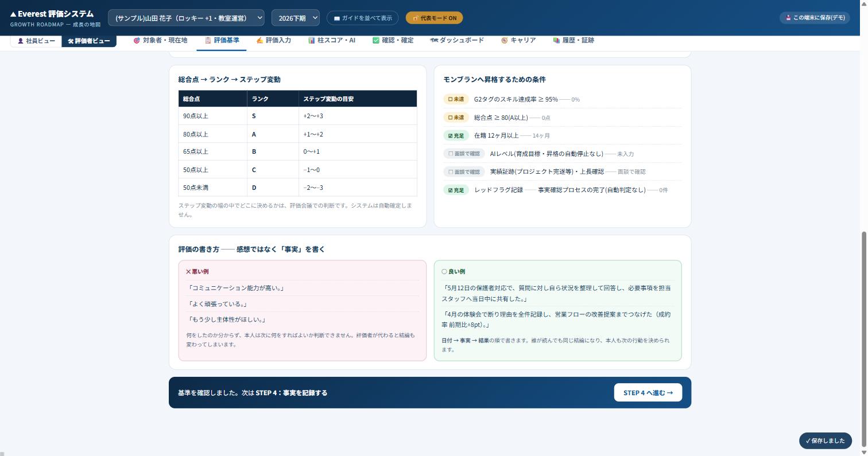Image resolution: width=868 pixels, height=456 pixels.
Task: Open the 確認・確定 tab
Action: 393,40
